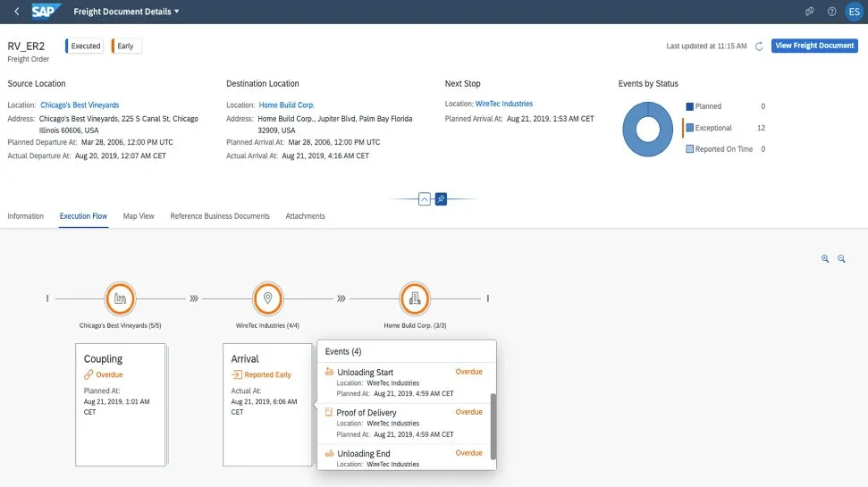Switch to the Information tab
Viewport: 868px width, 487px height.
[26, 216]
